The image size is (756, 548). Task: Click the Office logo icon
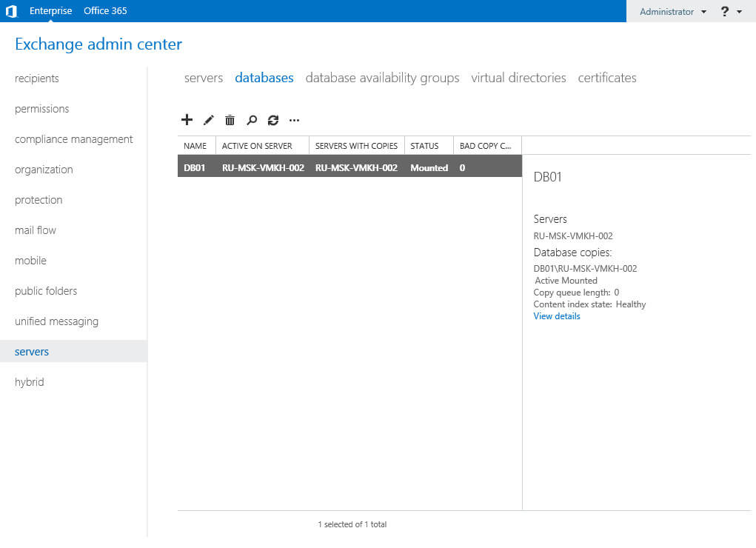[12, 11]
